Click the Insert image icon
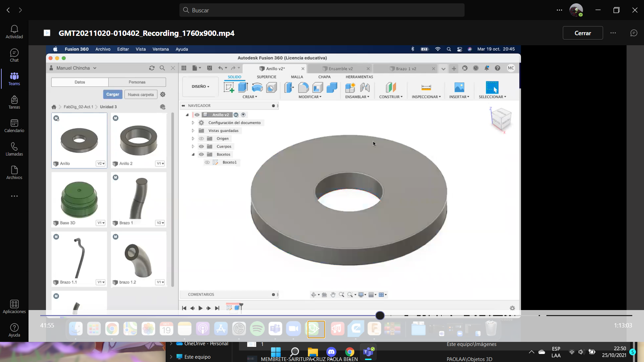Viewport: 644px width, 362px height. click(459, 87)
